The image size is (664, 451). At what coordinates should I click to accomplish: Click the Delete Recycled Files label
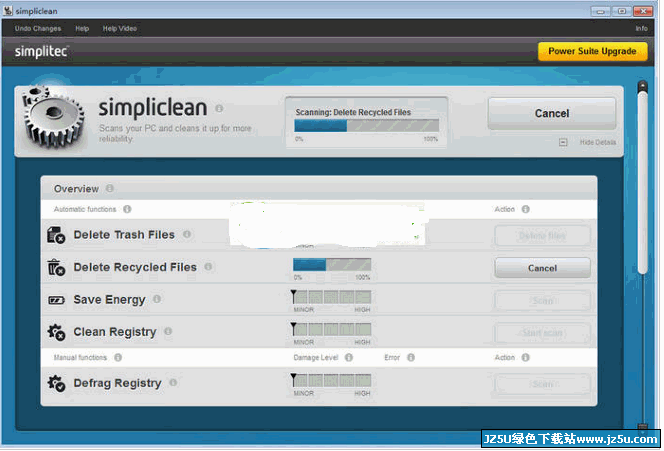[x=135, y=267]
